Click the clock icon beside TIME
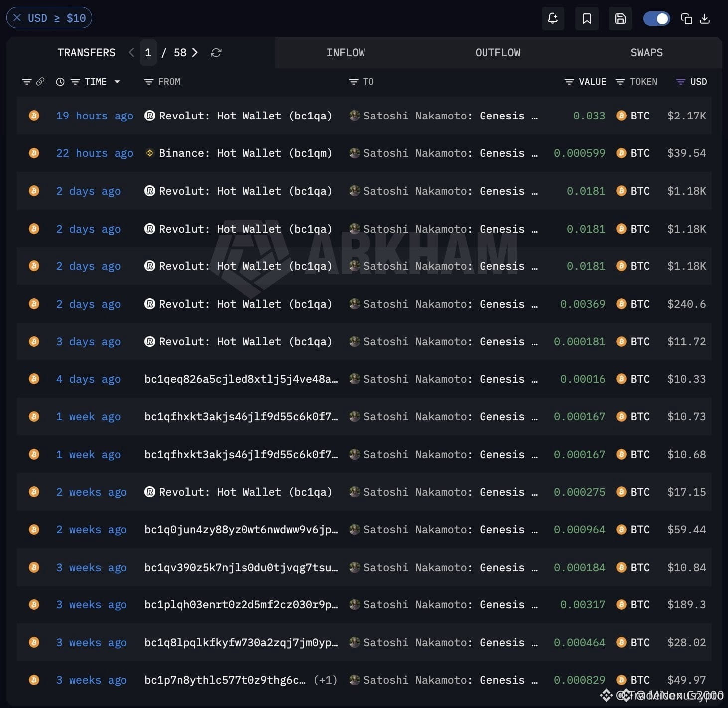 (60, 82)
